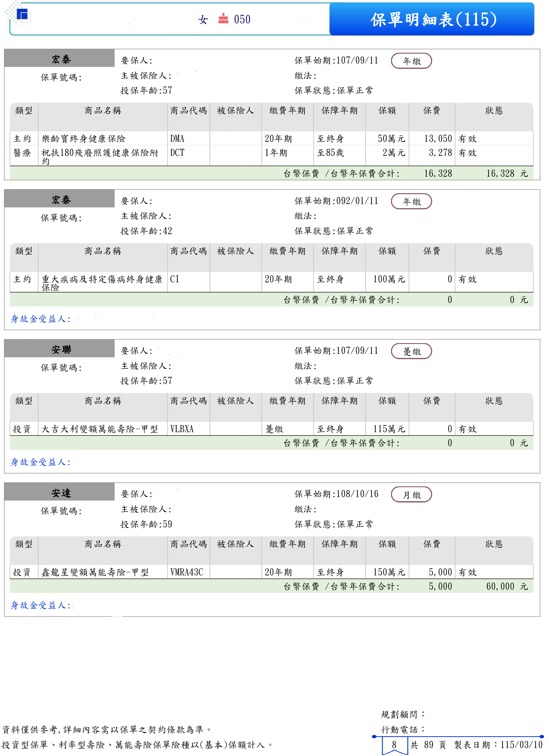Click the 躉繳 badge on 安聯 policy
The width and height of the screenshot is (549, 756).
click(x=411, y=351)
